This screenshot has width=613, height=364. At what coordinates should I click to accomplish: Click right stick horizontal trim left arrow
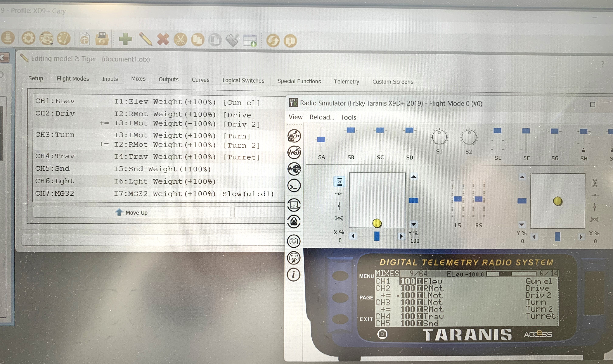coord(534,237)
